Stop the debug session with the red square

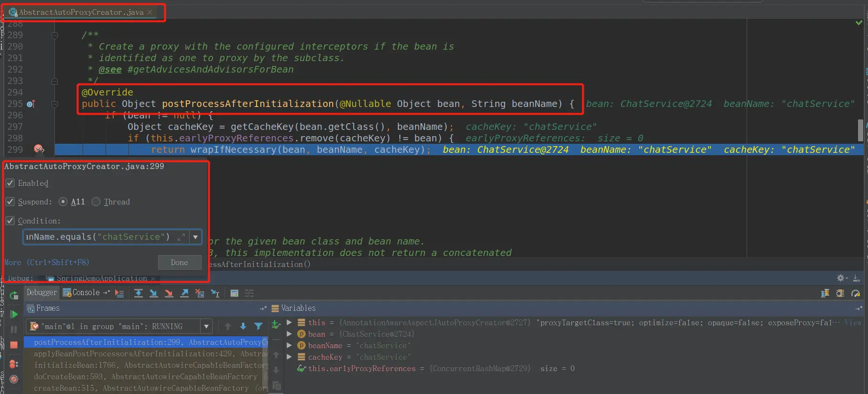point(14,344)
